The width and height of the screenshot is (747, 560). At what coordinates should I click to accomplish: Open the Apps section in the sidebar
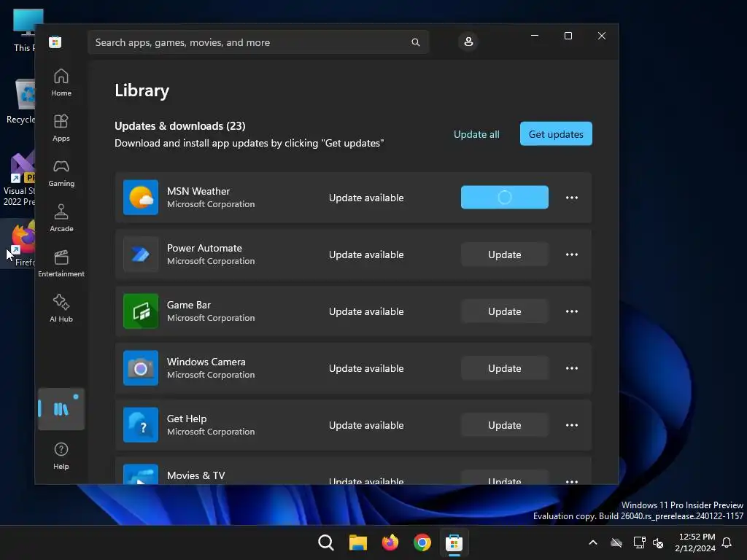pos(61,128)
